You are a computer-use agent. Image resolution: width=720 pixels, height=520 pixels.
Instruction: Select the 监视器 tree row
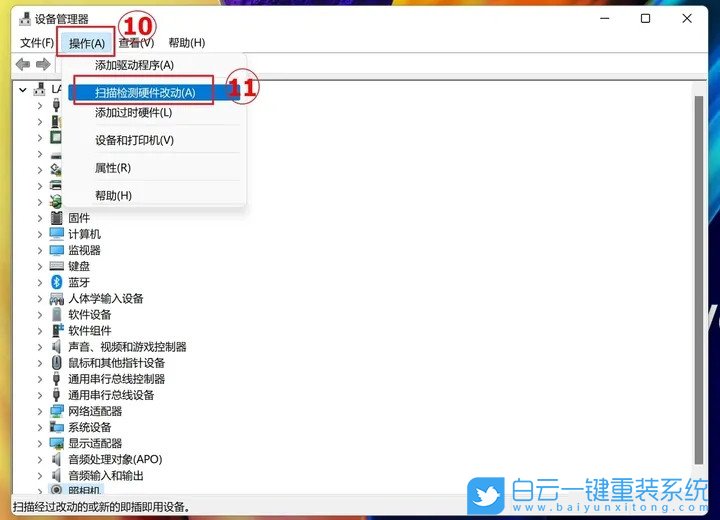(84, 250)
